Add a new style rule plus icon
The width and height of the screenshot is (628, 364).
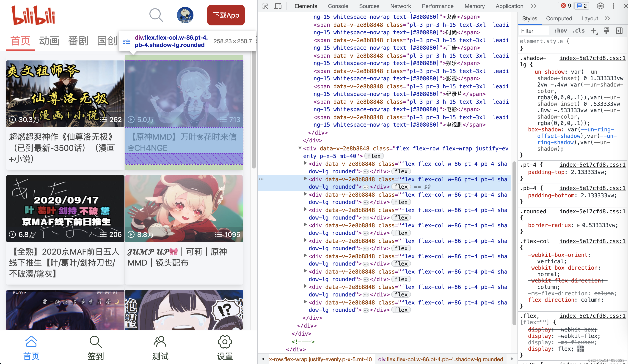coord(594,31)
